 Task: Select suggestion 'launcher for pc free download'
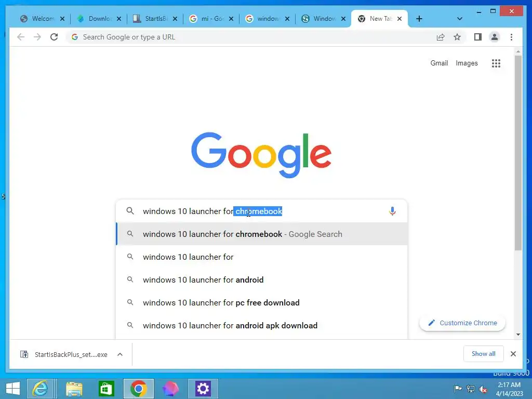click(262, 302)
